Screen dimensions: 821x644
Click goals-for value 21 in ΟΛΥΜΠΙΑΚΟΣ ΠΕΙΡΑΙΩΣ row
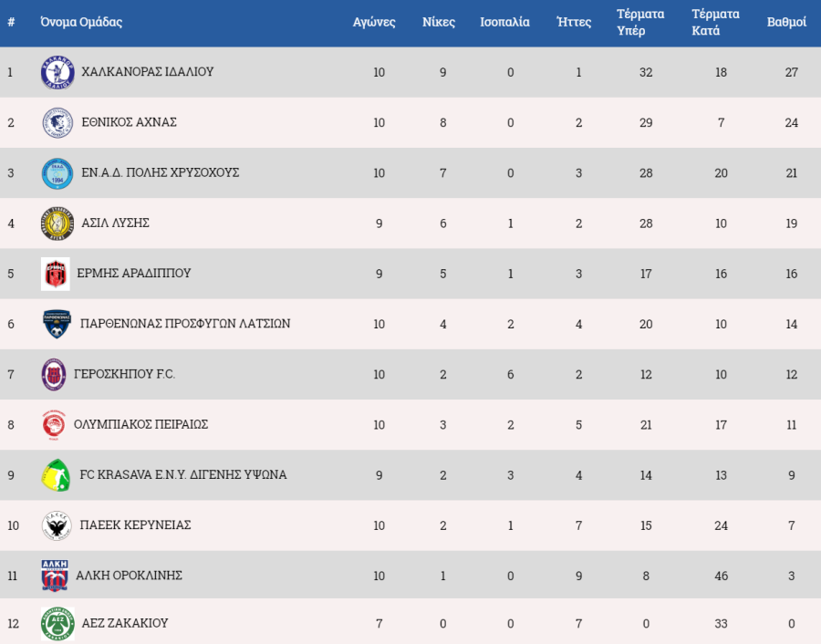[646, 425]
